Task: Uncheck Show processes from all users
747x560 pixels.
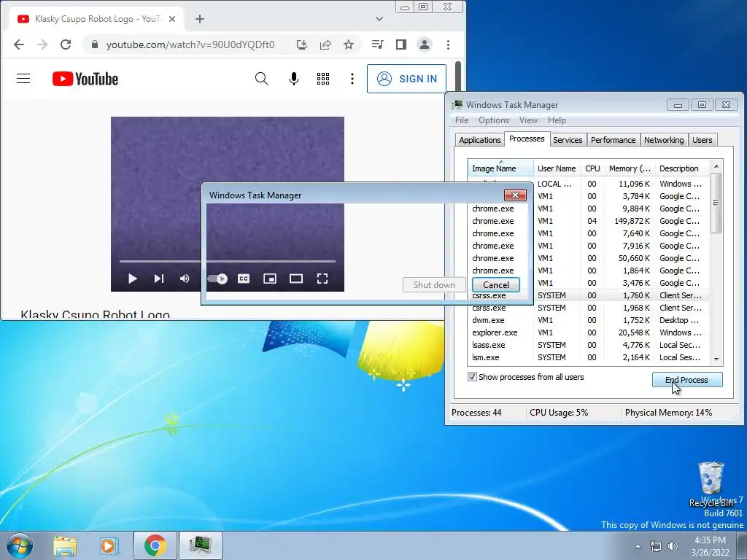Action: tap(472, 377)
